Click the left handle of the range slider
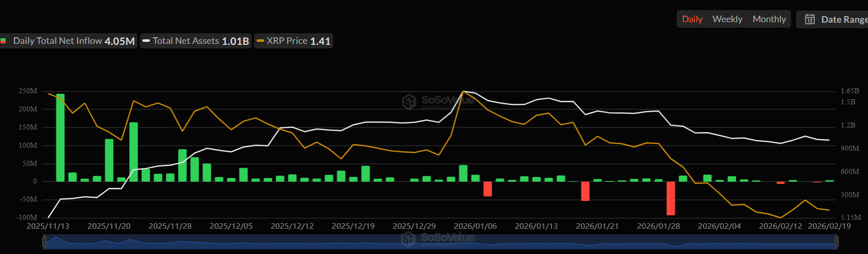The image size is (868, 254). pos(45,242)
